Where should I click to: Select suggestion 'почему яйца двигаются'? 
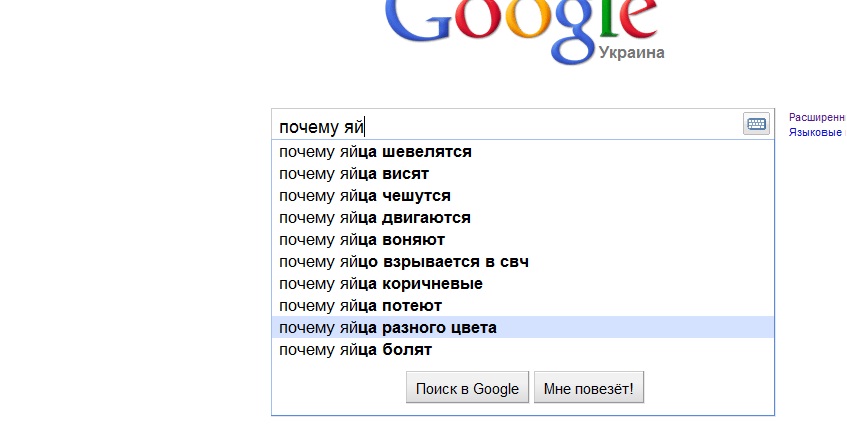[375, 218]
